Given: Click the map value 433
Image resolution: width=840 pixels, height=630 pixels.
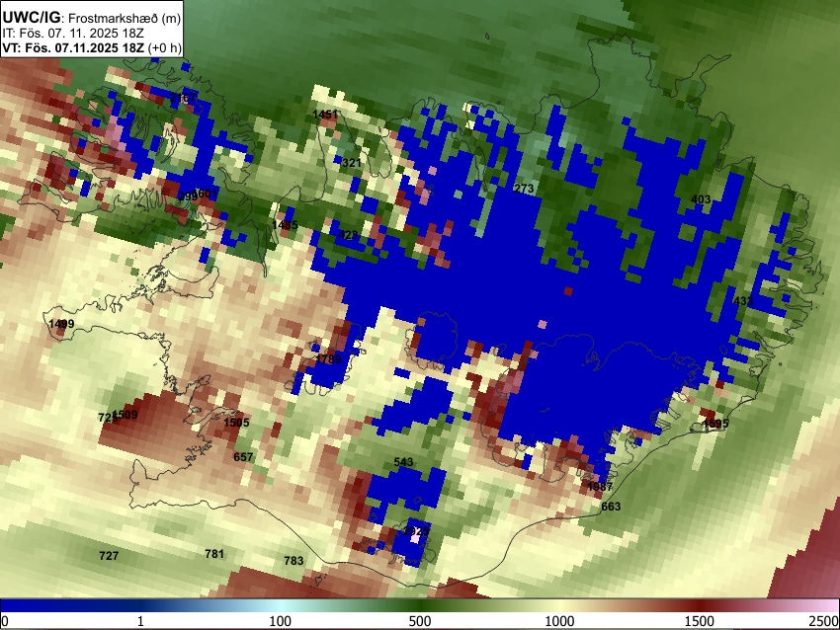Looking at the screenshot, I should (x=743, y=301).
